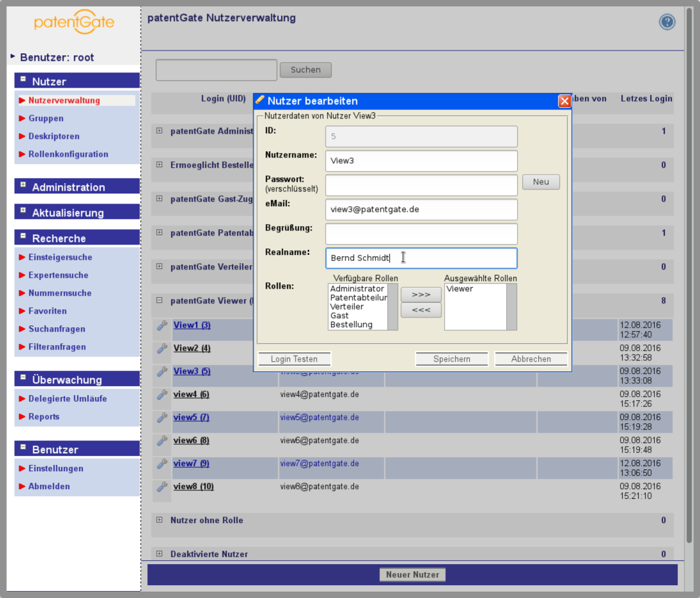Image resolution: width=700 pixels, height=598 pixels.
Task: Collapse the Recherche sidebar section
Action: 23,236
